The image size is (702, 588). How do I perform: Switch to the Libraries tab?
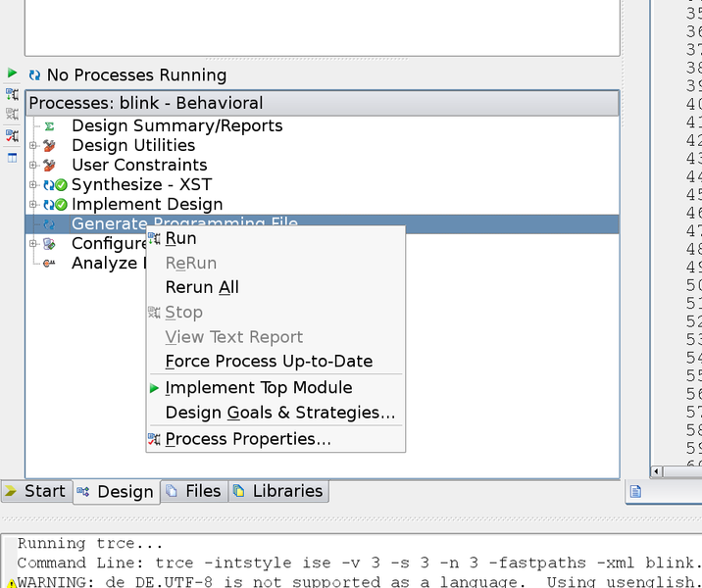point(278,491)
